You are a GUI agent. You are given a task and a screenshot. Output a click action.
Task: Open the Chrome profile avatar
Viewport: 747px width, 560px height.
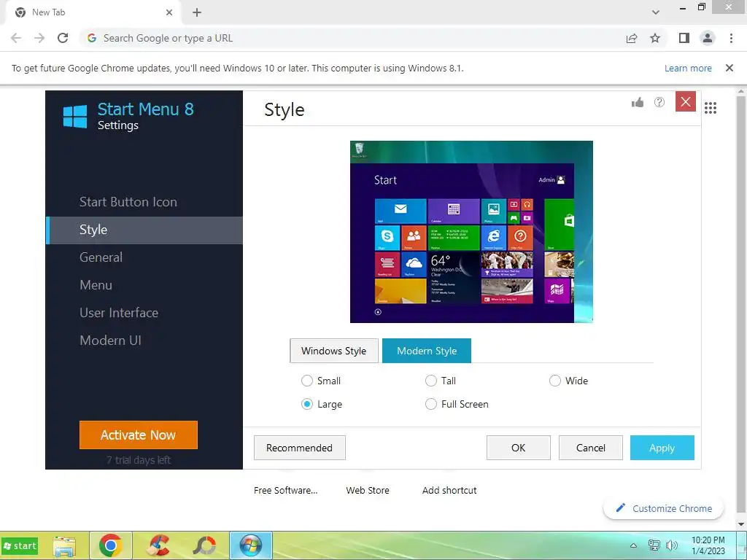[x=708, y=38]
